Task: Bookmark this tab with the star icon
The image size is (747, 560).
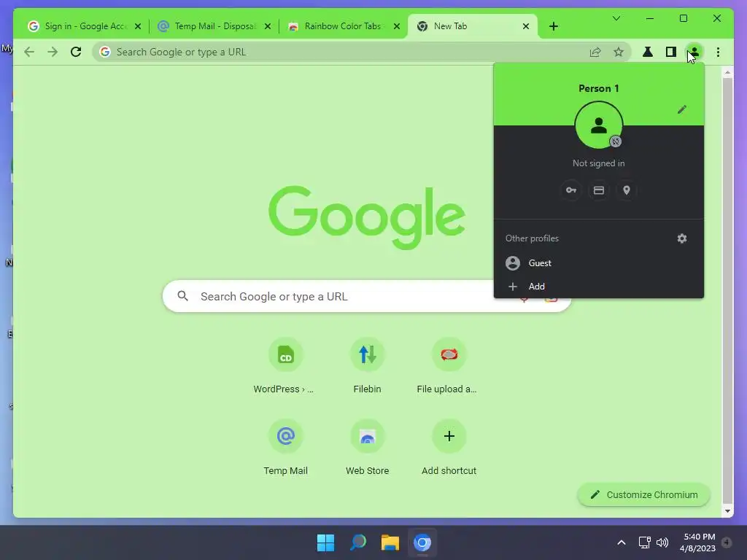Action: coord(619,52)
